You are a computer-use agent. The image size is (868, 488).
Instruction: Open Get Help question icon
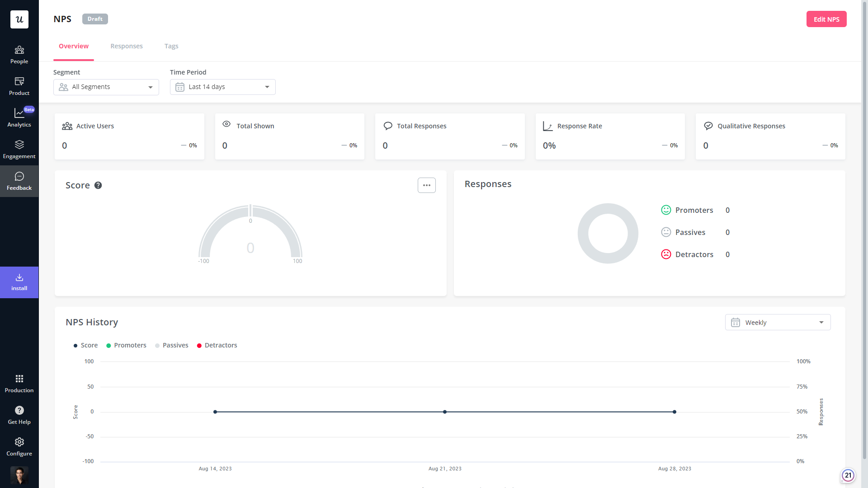[19, 410]
